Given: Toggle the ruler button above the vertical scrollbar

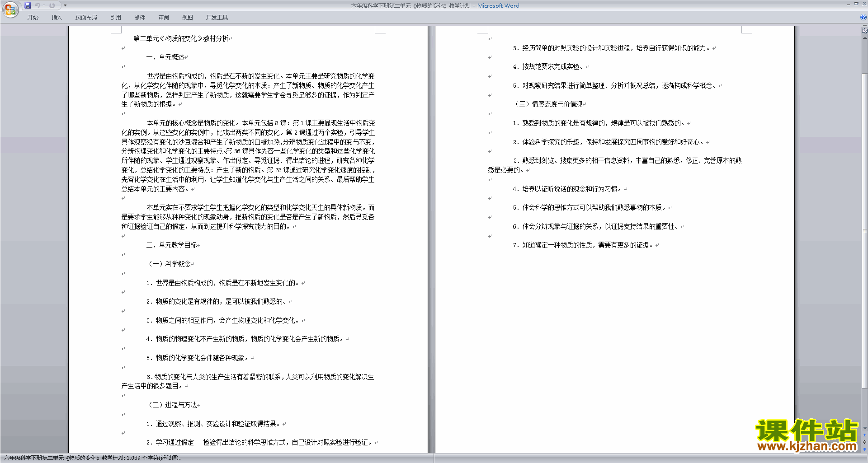Looking at the screenshot, I should [x=865, y=31].
